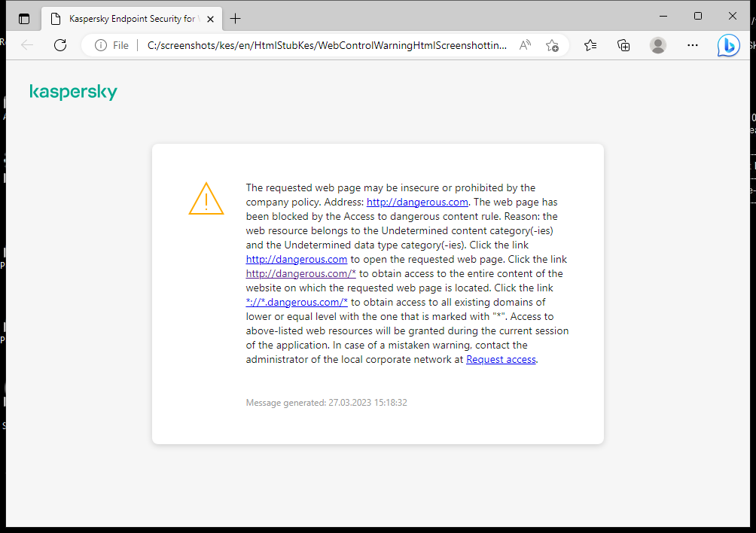The width and height of the screenshot is (756, 533).
Task: Refresh the current page
Action: [x=60, y=45]
